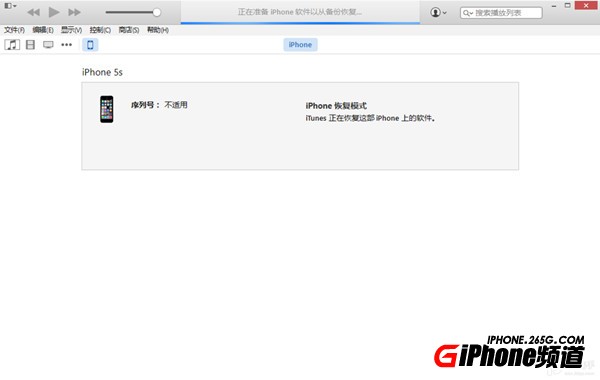Click the volume slider knob
Image resolution: width=600 pixels, height=380 pixels.
coord(157,12)
